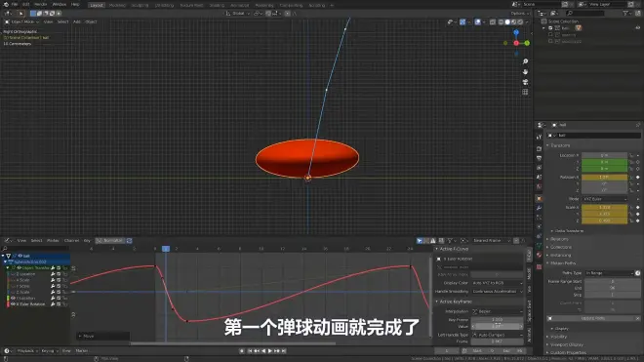
Task: Open the Render menu
Action: [x=40, y=4]
